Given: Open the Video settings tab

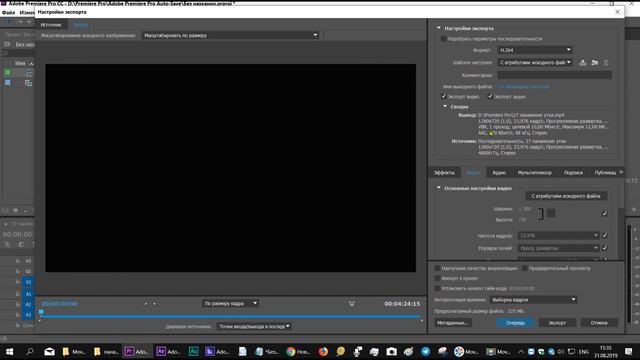Looking at the screenshot, I should [x=473, y=173].
